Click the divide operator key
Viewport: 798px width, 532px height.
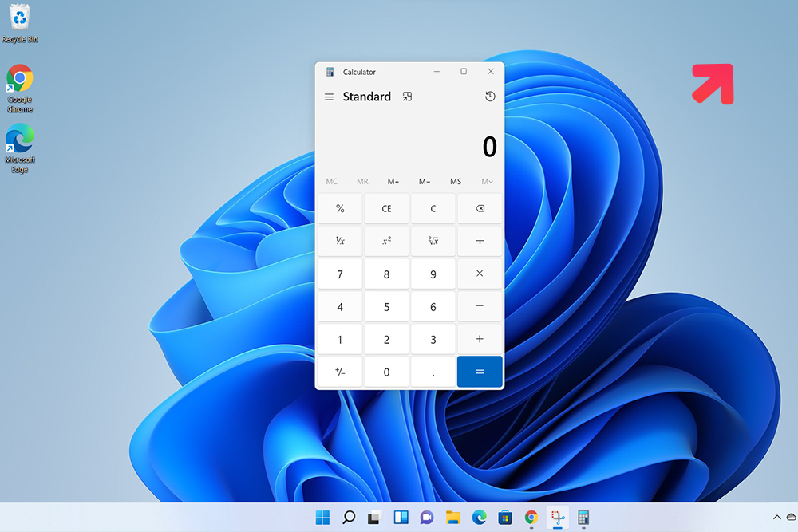(x=480, y=241)
